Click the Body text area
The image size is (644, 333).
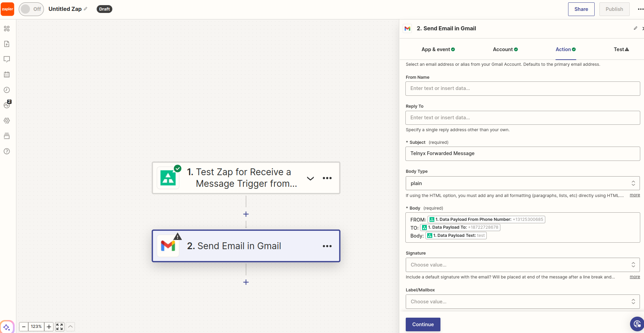[522, 228]
